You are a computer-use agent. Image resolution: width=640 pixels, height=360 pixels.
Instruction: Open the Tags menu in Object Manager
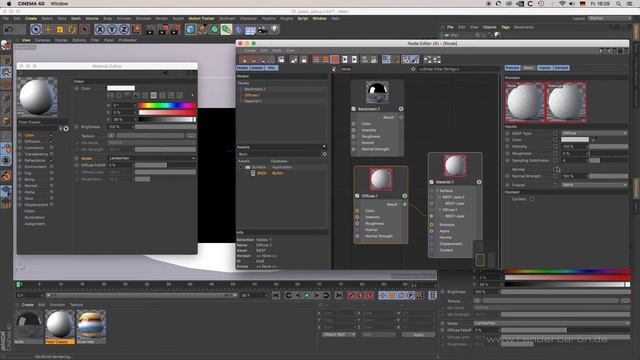(x=505, y=27)
